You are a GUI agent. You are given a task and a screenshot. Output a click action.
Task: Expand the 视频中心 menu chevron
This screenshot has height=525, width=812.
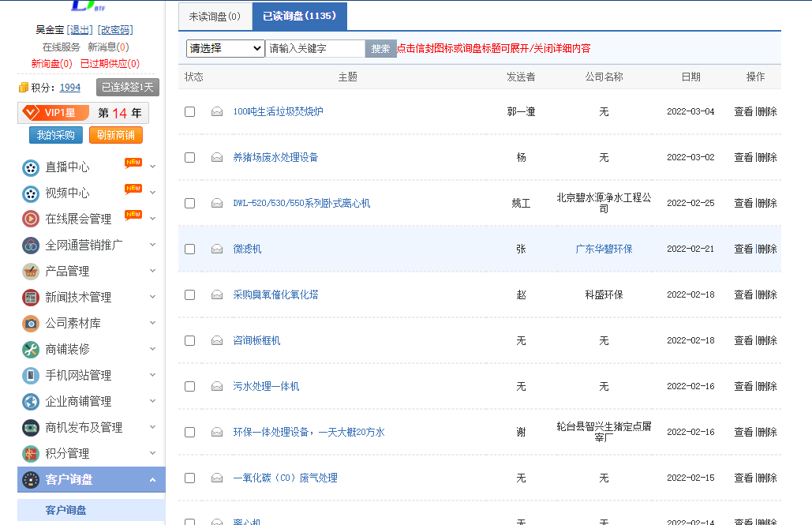[152, 193]
